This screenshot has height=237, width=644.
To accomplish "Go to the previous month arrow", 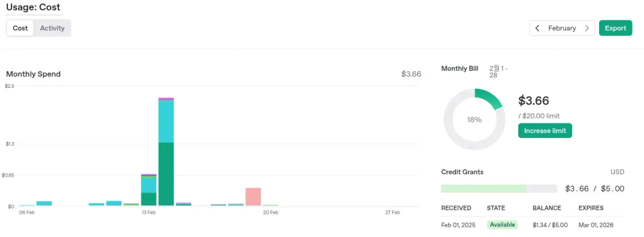I will [x=537, y=28].
